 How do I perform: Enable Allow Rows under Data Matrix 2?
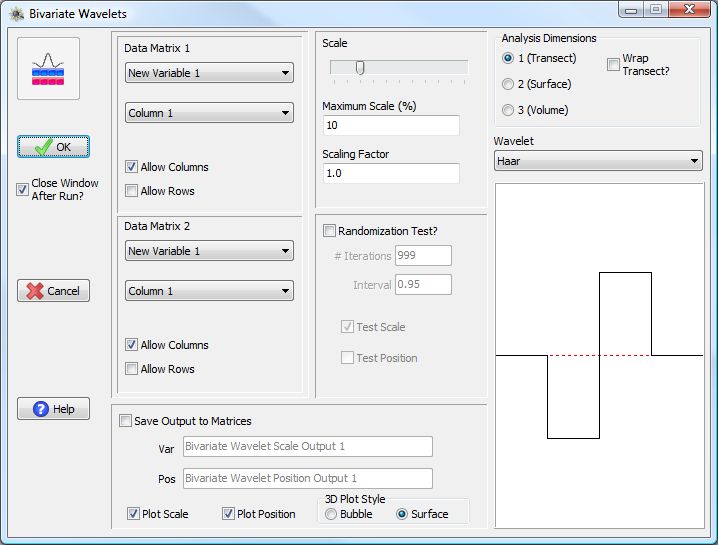(x=131, y=369)
